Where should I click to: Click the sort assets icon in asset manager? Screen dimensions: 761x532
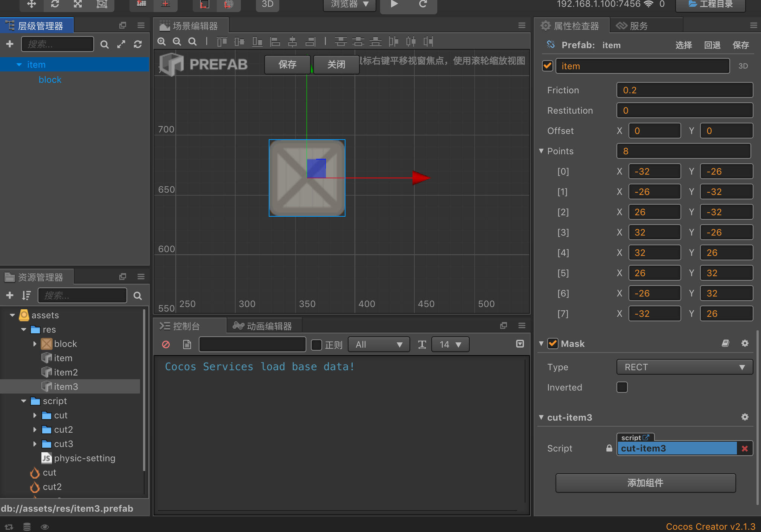click(x=26, y=295)
